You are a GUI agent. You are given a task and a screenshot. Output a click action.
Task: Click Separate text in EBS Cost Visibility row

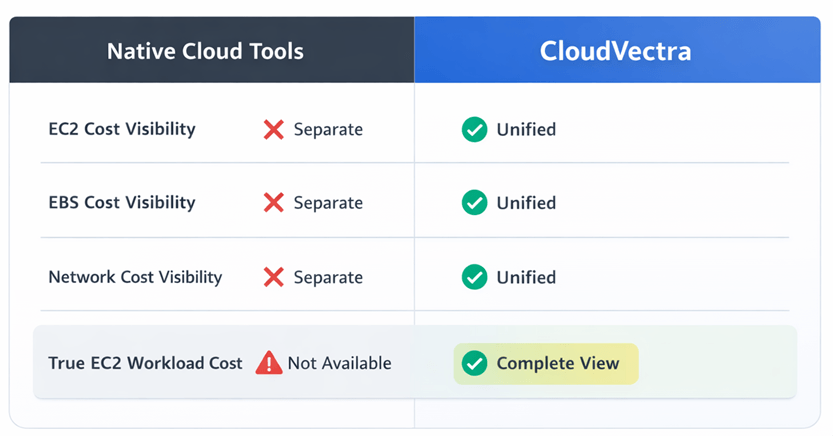(328, 203)
